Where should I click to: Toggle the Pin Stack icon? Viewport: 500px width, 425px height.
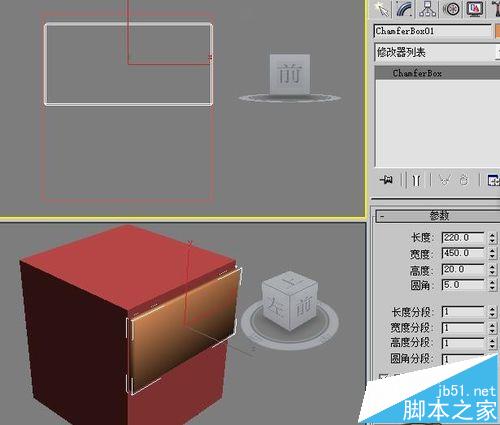coord(386,180)
